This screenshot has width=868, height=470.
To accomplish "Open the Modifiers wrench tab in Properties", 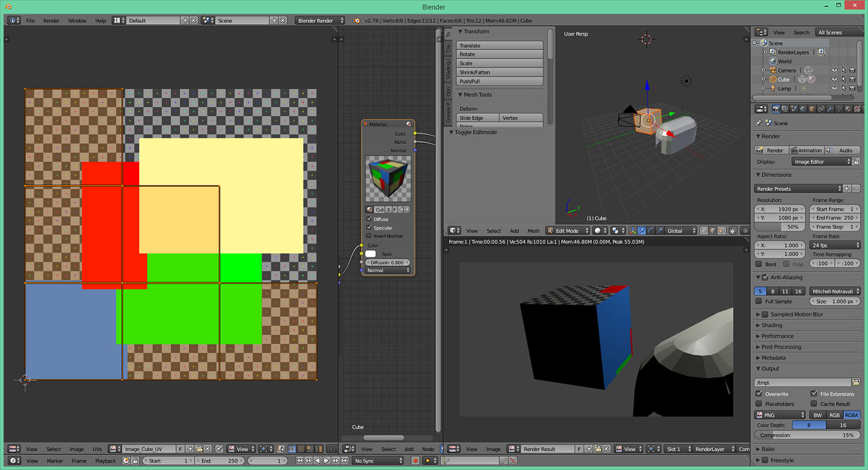I will [830, 109].
